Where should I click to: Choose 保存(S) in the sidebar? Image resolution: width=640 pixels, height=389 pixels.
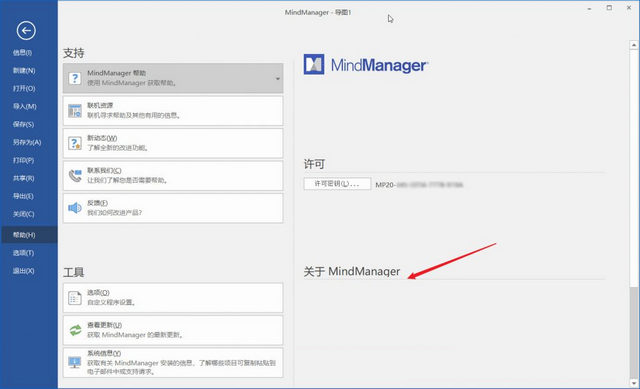click(23, 124)
